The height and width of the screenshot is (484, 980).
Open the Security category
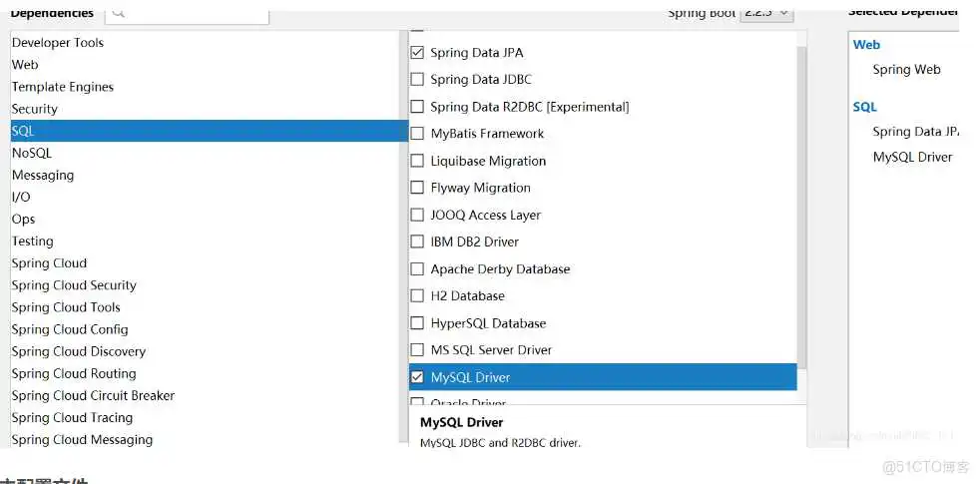click(x=35, y=109)
